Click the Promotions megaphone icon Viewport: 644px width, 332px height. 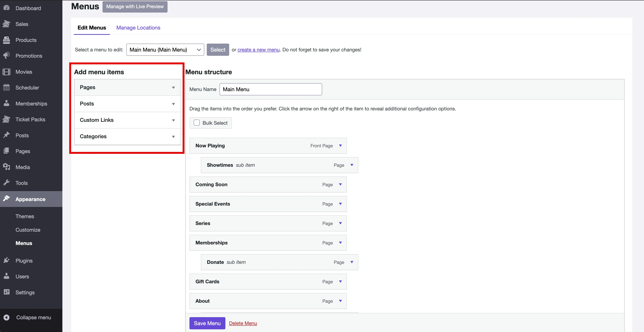pyautogui.click(x=6, y=56)
